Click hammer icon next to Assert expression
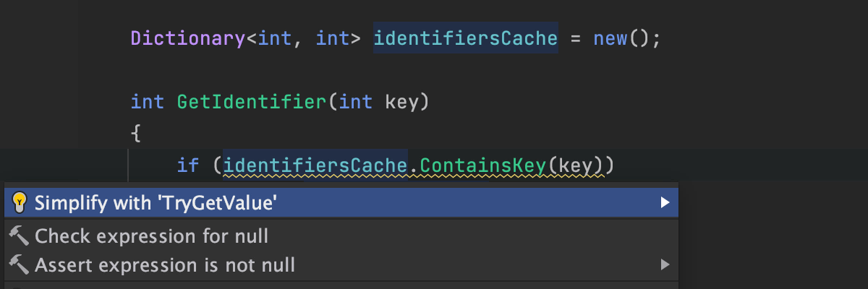The height and width of the screenshot is (289, 868). [x=20, y=265]
